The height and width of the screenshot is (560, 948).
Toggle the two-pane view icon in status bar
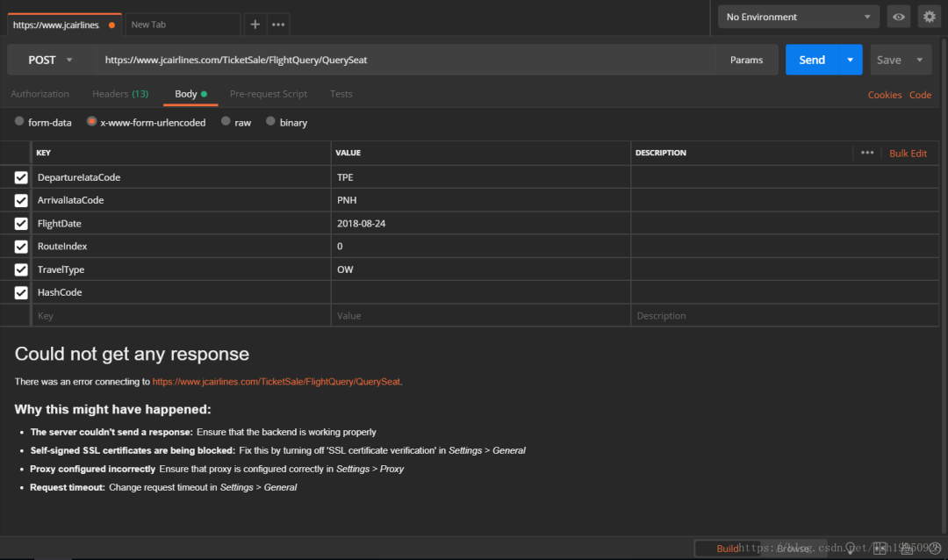[879, 548]
